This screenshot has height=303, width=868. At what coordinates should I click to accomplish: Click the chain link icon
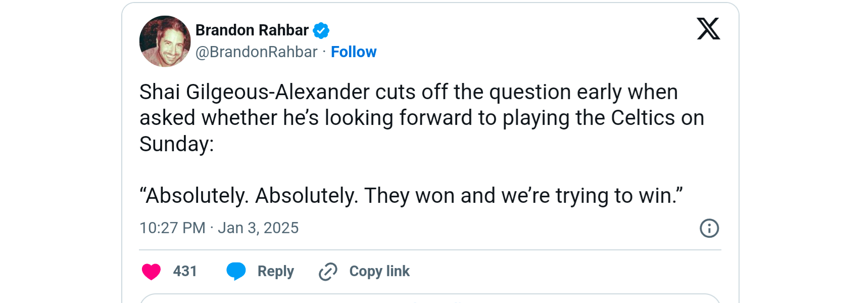tap(328, 272)
